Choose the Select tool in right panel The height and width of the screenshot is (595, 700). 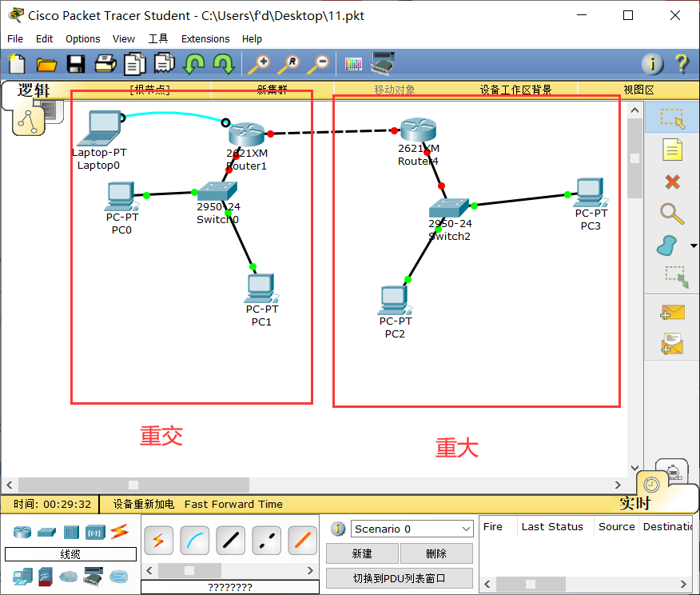tap(672, 118)
